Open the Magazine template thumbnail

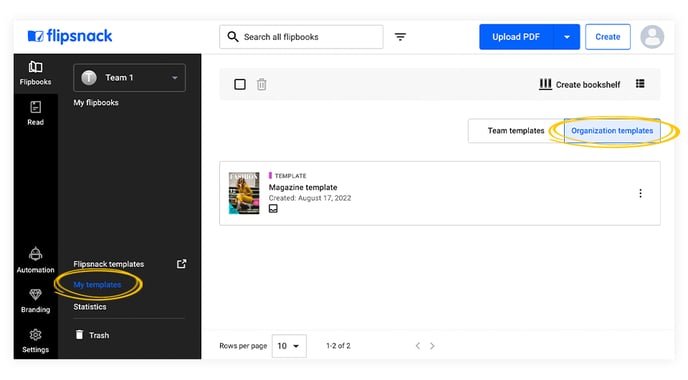pos(244,193)
